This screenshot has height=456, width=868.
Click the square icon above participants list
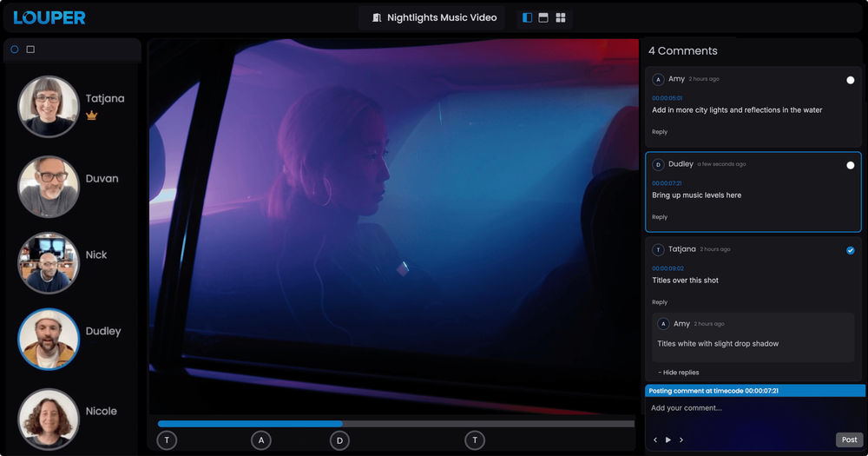coord(30,50)
